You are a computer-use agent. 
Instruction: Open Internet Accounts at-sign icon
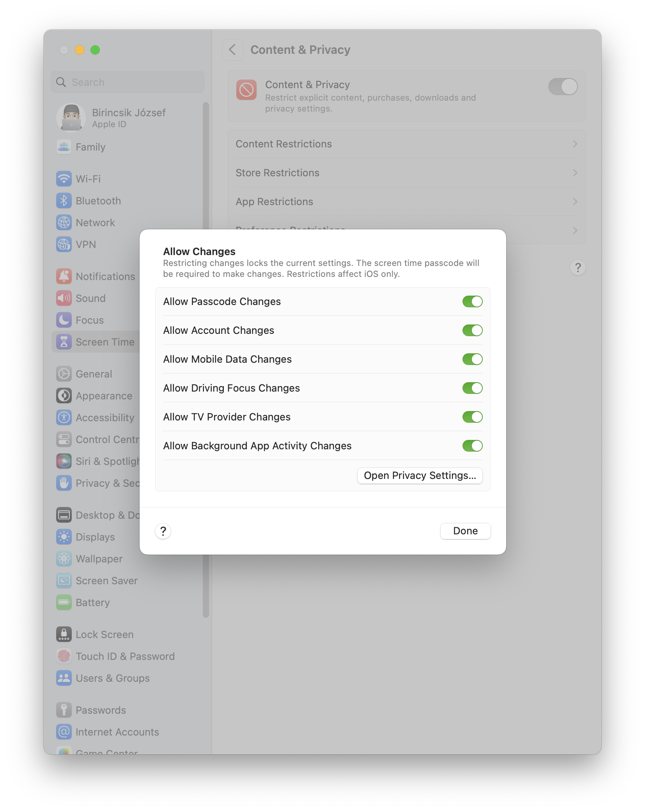(x=64, y=732)
